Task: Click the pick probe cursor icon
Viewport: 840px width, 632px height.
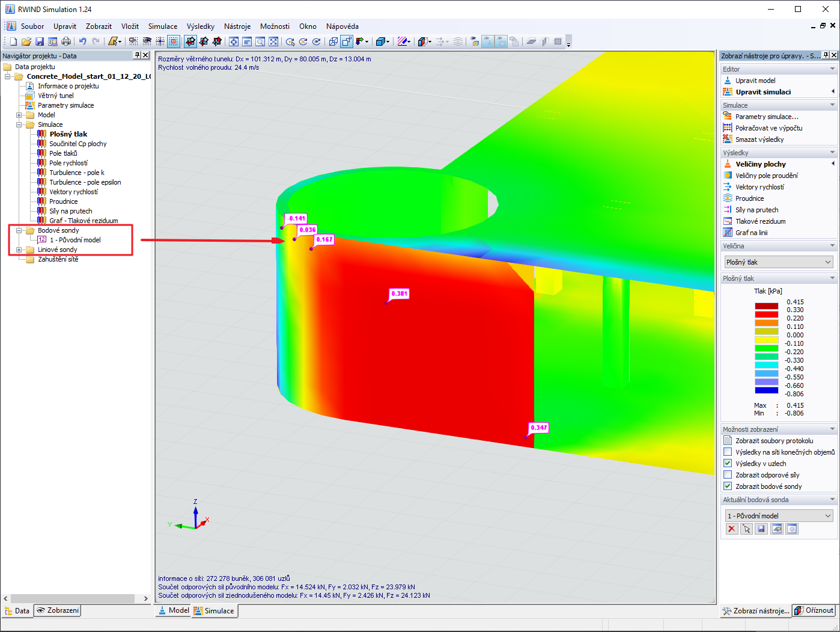Action: [746, 529]
